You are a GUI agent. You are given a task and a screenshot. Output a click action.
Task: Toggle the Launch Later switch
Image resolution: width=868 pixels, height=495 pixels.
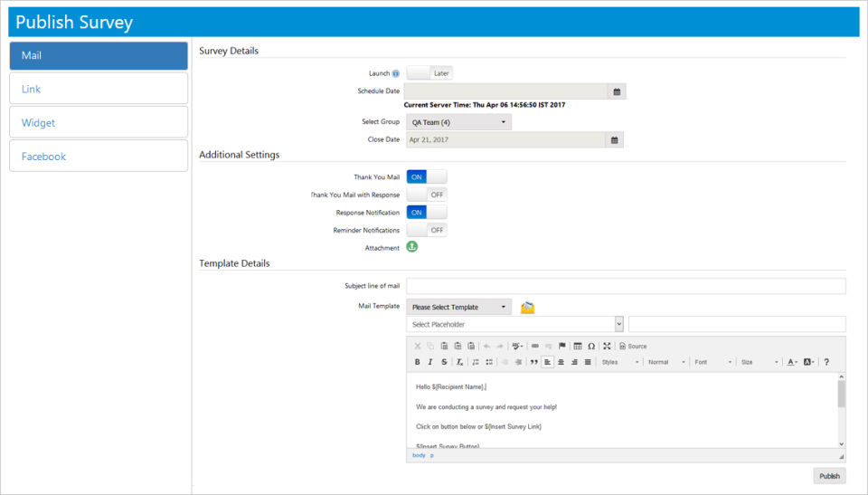tap(429, 72)
